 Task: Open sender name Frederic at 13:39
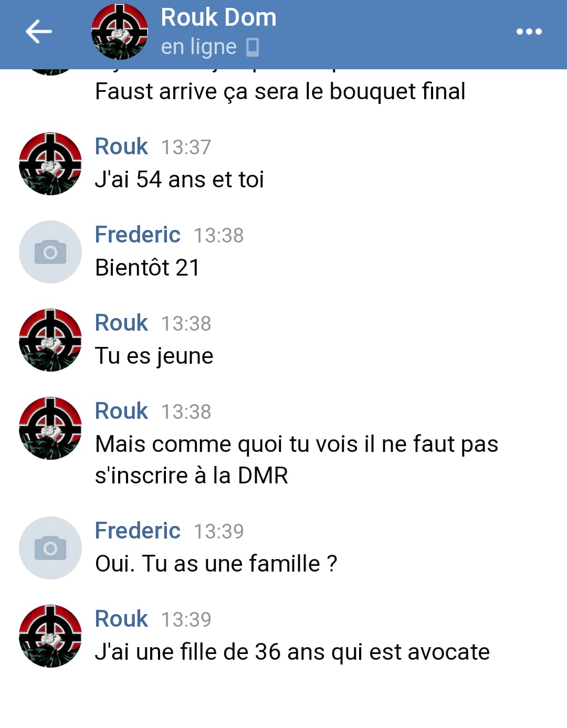click(138, 531)
